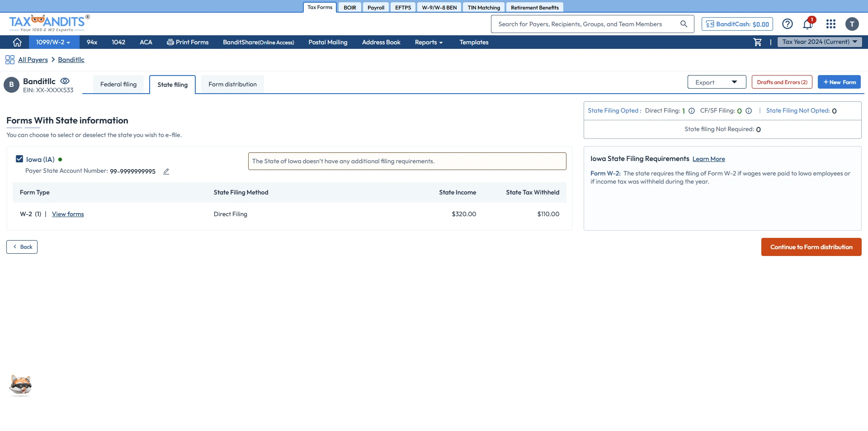Open the ACA menu item
The width and height of the screenshot is (868, 431).
[146, 42]
